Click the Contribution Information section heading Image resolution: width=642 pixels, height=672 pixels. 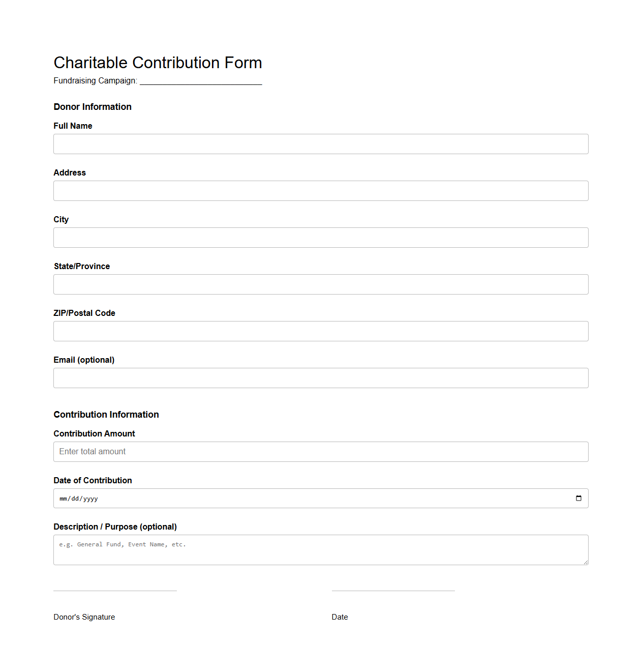(106, 415)
